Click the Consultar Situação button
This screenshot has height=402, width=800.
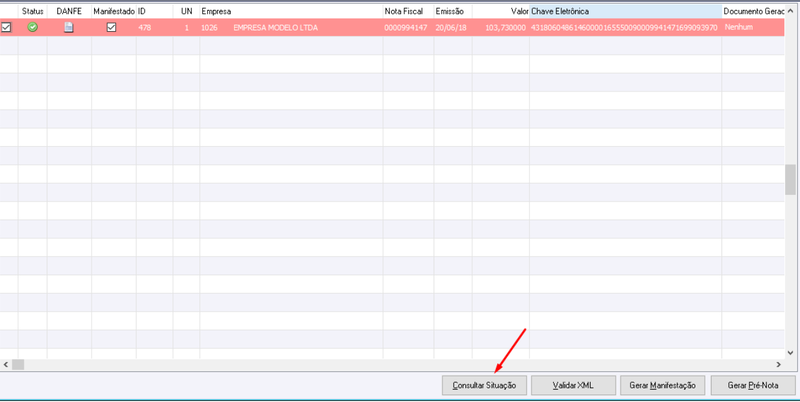click(484, 386)
